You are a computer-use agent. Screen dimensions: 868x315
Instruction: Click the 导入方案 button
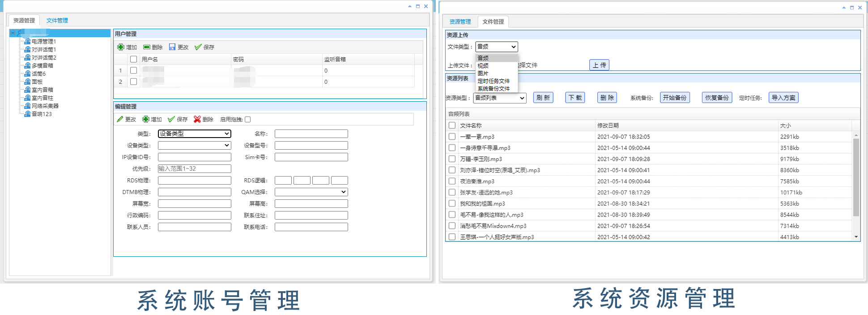point(783,98)
